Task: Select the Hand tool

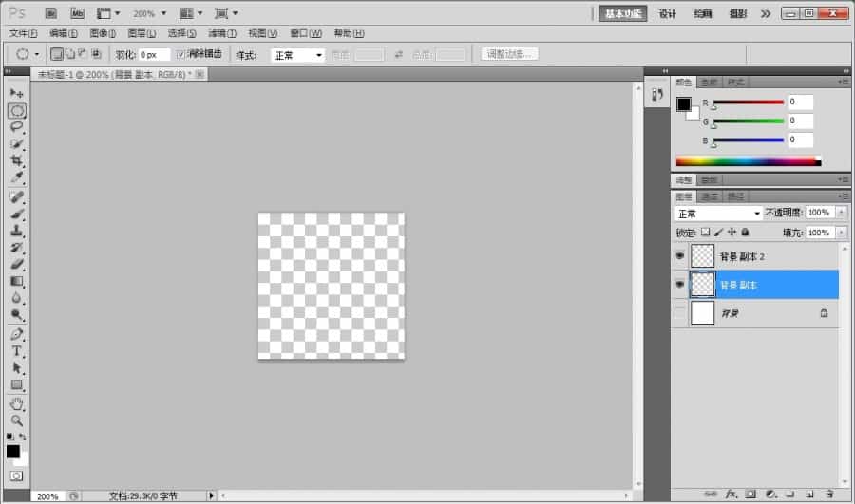Action: click(x=17, y=403)
